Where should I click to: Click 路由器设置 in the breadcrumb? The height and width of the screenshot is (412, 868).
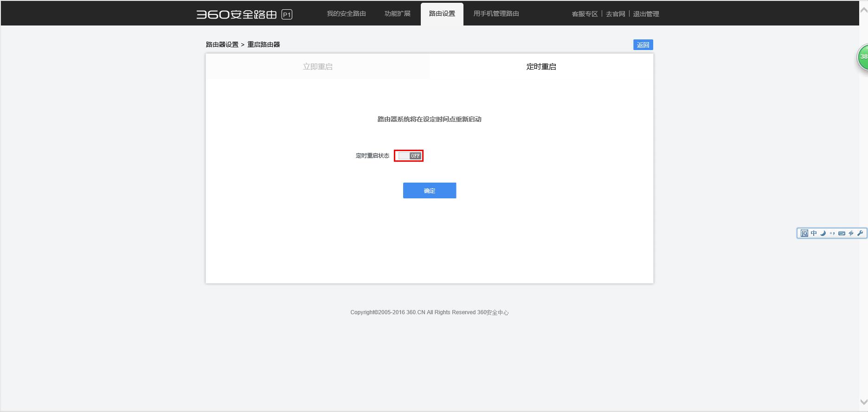tap(222, 44)
